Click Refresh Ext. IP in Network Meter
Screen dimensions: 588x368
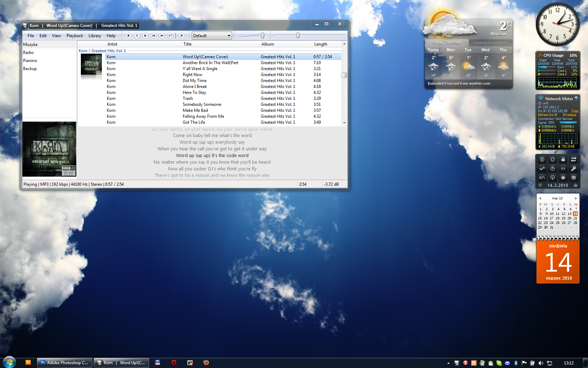[547, 115]
